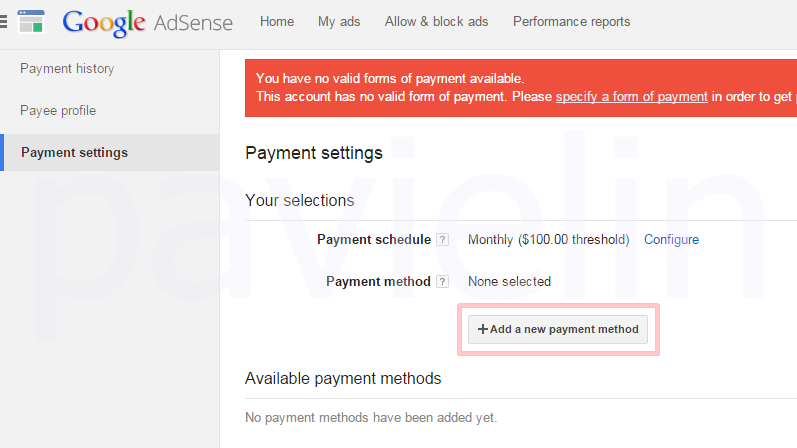Click the Google AdSense logo
The height and width of the screenshot is (448, 797).
pyautogui.click(x=147, y=23)
